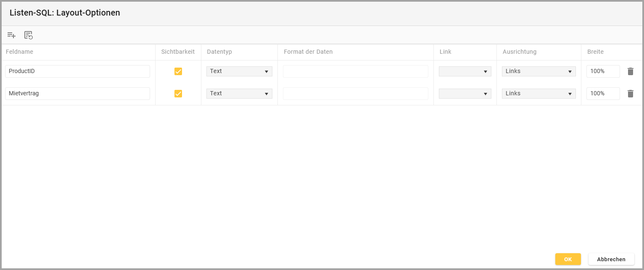644x270 pixels.
Task: Change Ausrichtung dropdown in Mietvertrag row
Action: click(538, 94)
